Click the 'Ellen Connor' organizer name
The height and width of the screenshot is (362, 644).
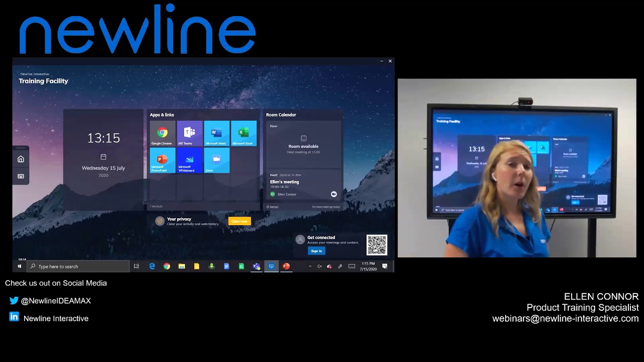[287, 194]
